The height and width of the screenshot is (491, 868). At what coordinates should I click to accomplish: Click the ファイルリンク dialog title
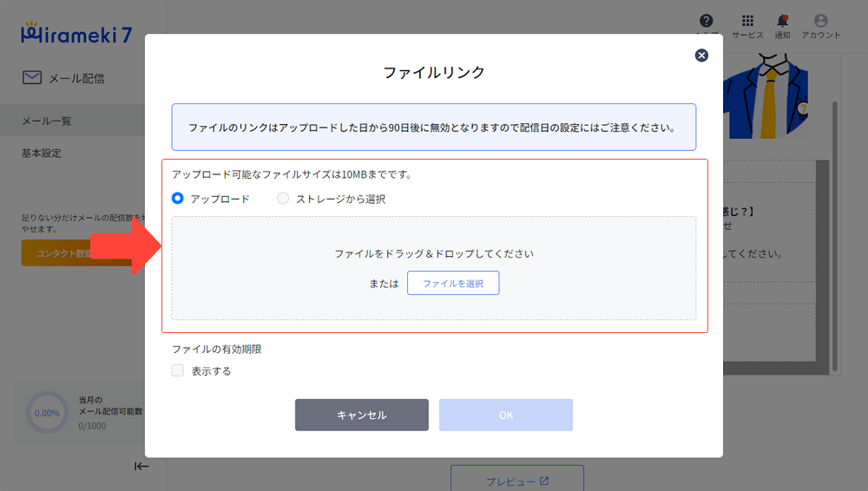434,72
